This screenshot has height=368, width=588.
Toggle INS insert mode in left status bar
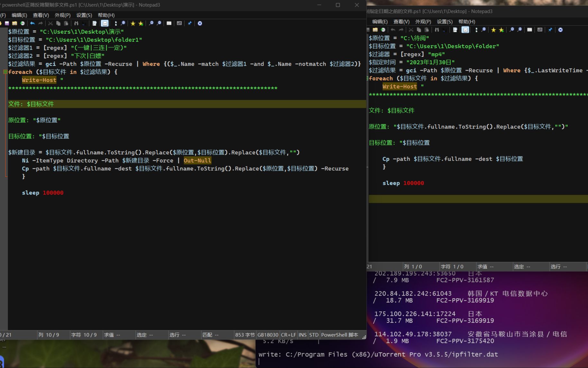[x=302, y=335]
